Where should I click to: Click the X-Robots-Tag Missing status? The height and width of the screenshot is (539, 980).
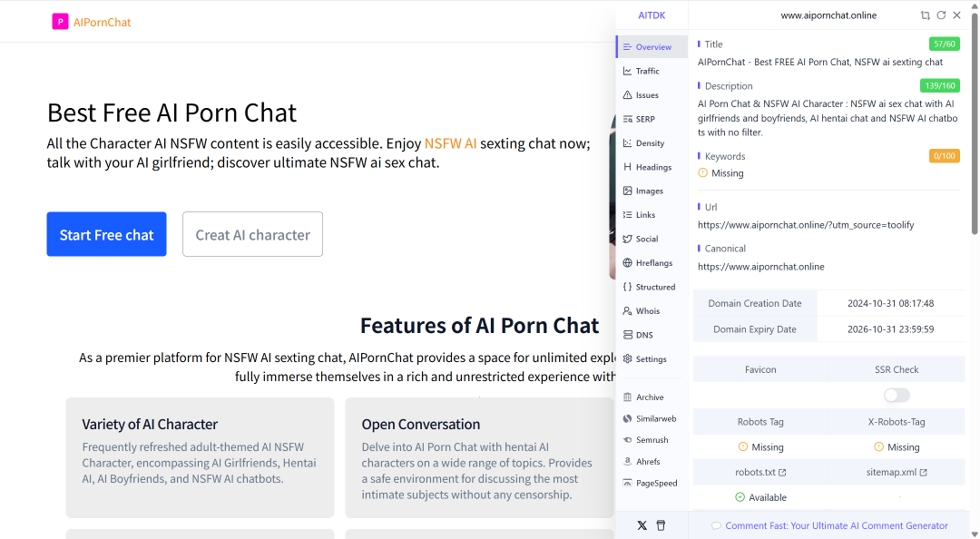point(897,447)
